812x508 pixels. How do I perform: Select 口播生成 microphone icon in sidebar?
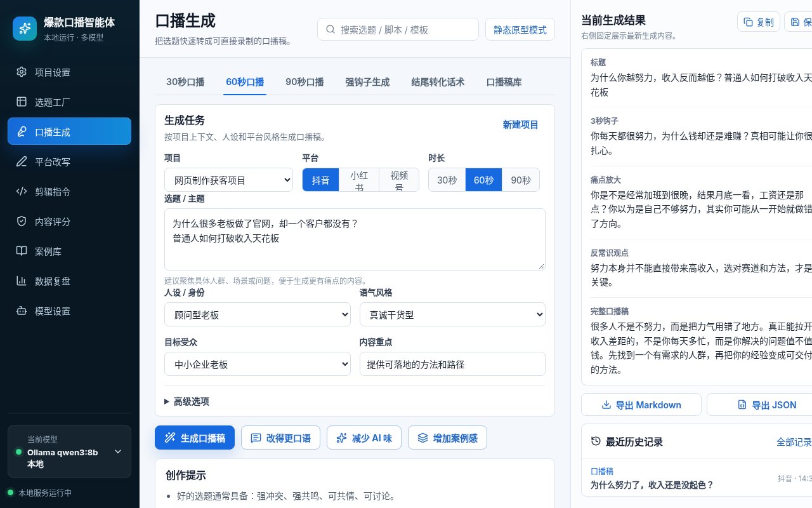[22, 131]
